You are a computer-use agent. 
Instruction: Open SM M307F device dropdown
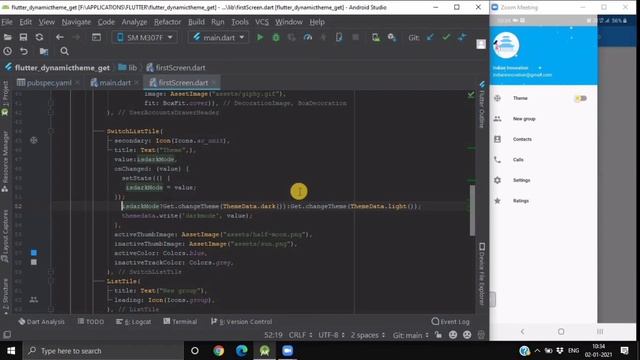145,38
